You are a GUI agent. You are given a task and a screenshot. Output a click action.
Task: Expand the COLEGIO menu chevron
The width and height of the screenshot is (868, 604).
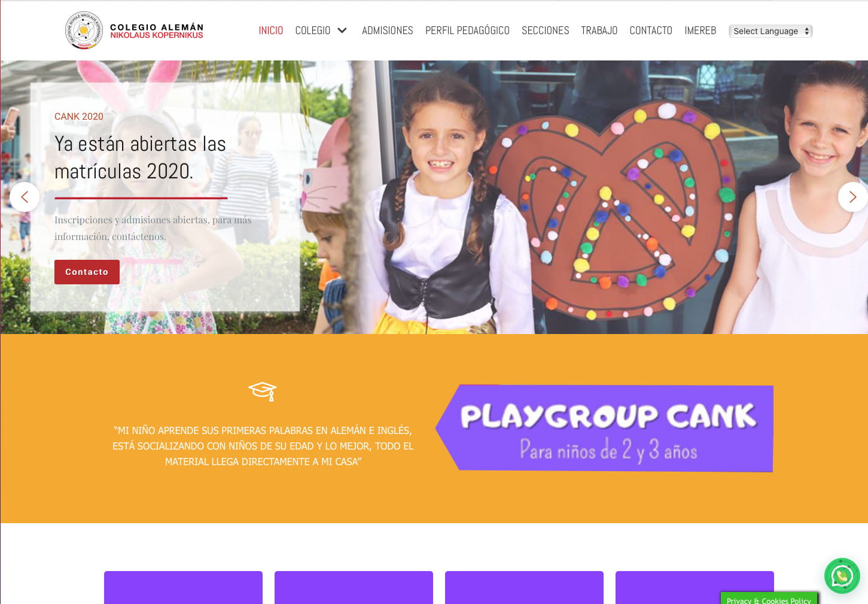click(342, 31)
